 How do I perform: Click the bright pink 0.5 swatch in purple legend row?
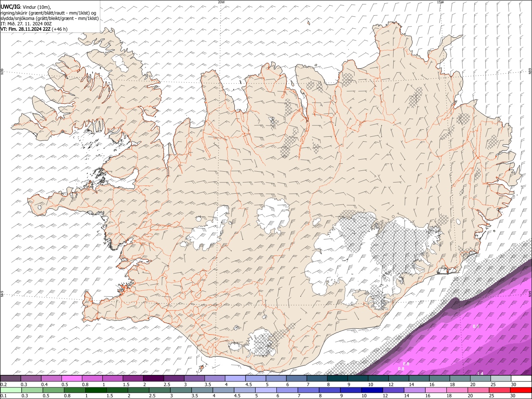pyautogui.click(x=71, y=379)
